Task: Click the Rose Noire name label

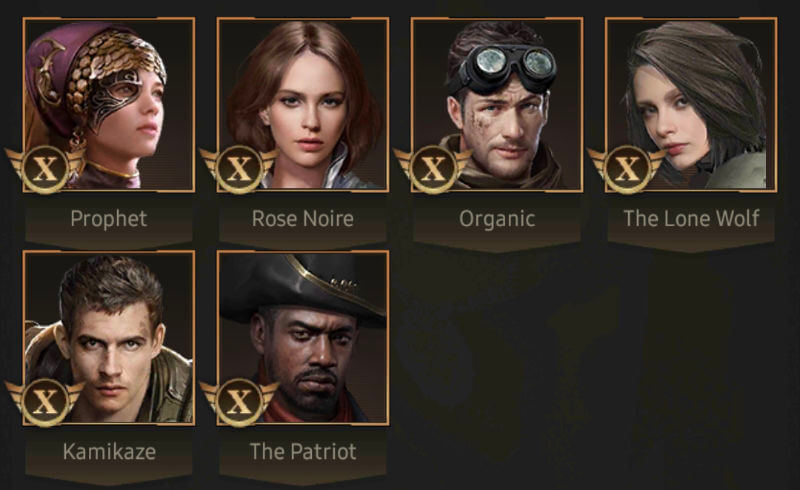Action: (303, 219)
